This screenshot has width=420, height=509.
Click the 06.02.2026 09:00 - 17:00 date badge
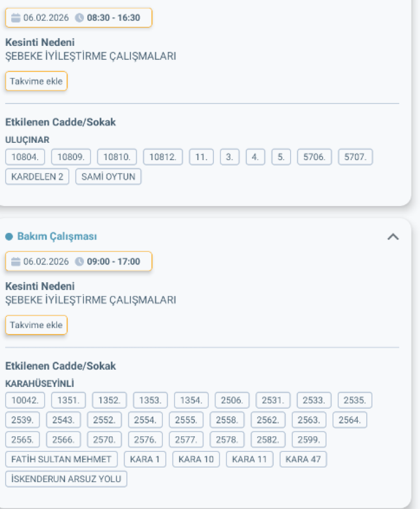coord(78,261)
